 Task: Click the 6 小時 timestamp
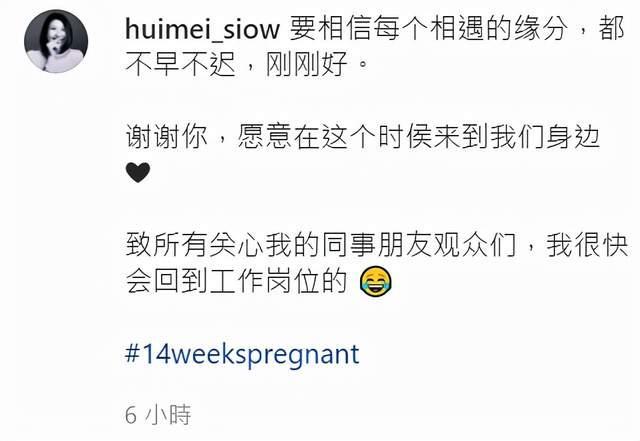(x=158, y=415)
